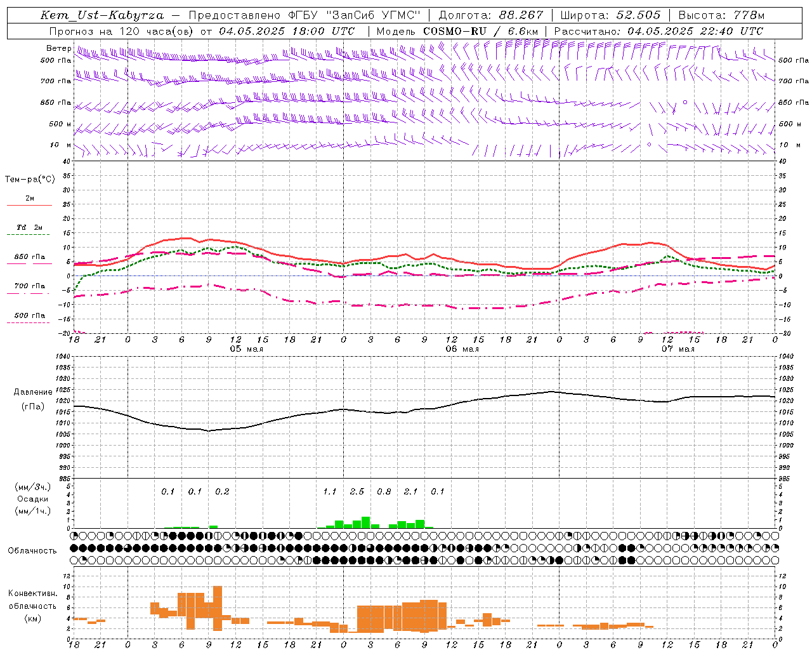Click the '2.1' three-hour precipitation value
The height and width of the screenshot is (650, 812).
click(411, 492)
